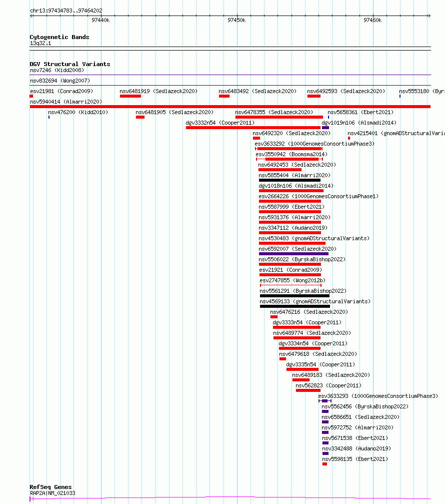Viewport: 445px width, 504px height.
Task: Click the red bar of nsv5598135
Action: coord(324,464)
